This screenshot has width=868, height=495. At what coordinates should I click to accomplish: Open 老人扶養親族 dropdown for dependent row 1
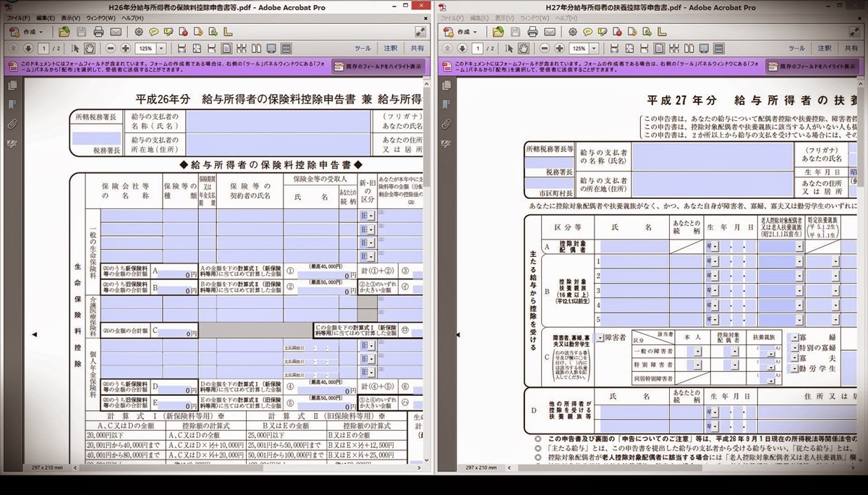800,262
